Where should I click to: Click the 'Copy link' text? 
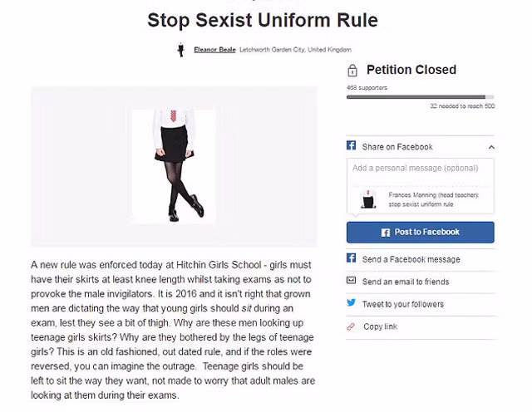[380, 326]
